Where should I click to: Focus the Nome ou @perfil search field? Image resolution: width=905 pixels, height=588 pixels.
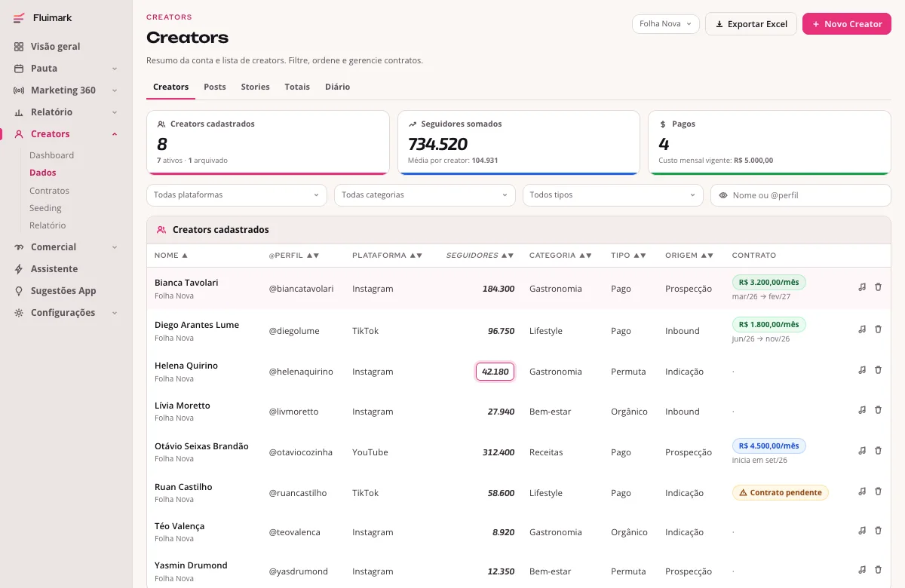point(801,195)
